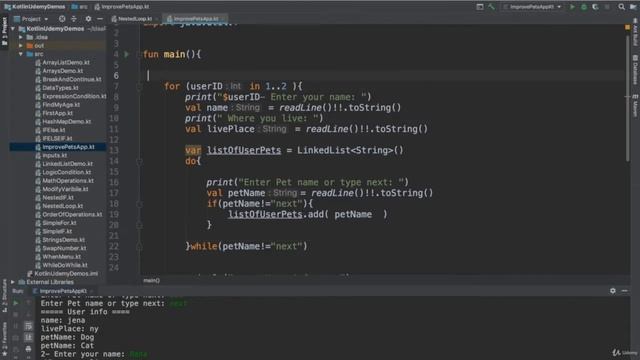Open DataTypes.kt file
The width and height of the screenshot is (640, 360).
click(x=60, y=88)
